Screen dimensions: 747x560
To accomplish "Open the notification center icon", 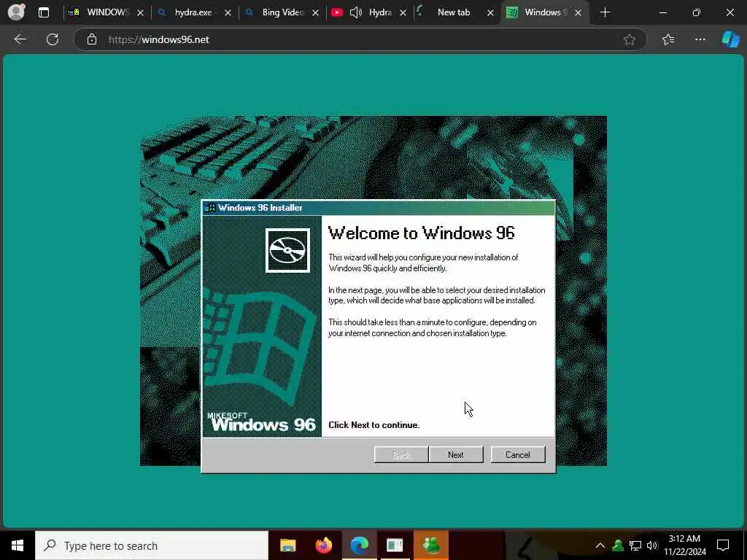I will click(x=723, y=545).
